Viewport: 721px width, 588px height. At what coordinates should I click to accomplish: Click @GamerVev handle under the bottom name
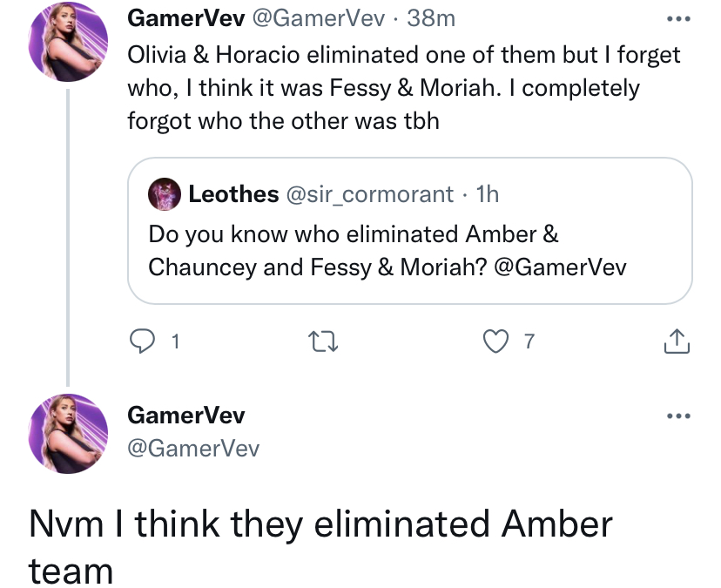coord(193,449)
